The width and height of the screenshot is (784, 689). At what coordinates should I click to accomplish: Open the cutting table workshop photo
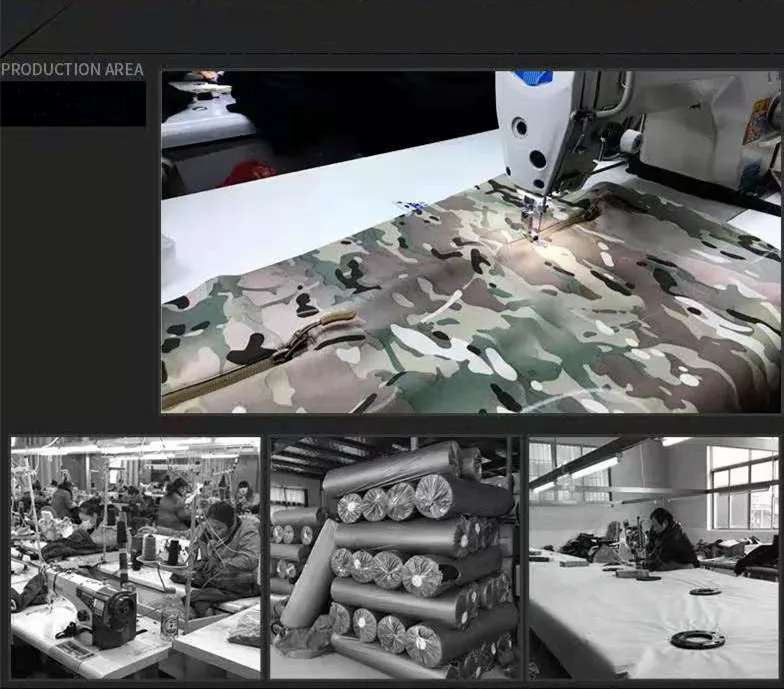pos(654,558)
